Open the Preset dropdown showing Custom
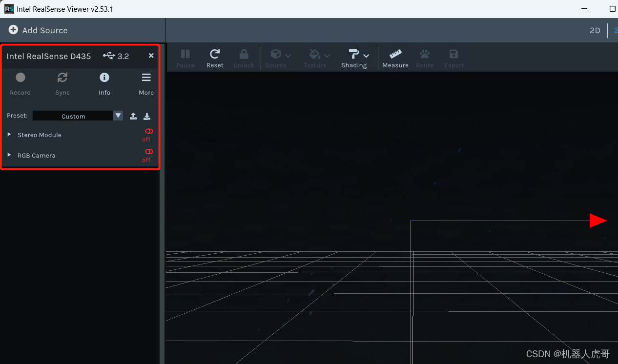 [78, 116]
